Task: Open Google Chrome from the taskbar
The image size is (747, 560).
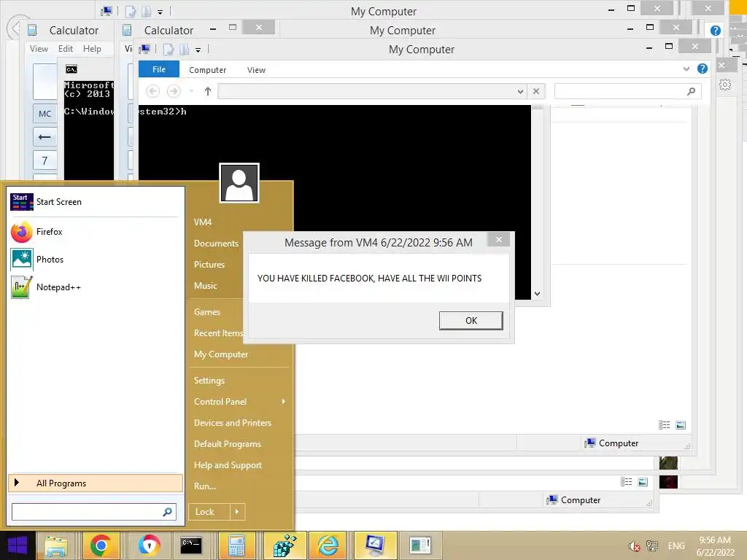Action: click(x=101, y=545)
